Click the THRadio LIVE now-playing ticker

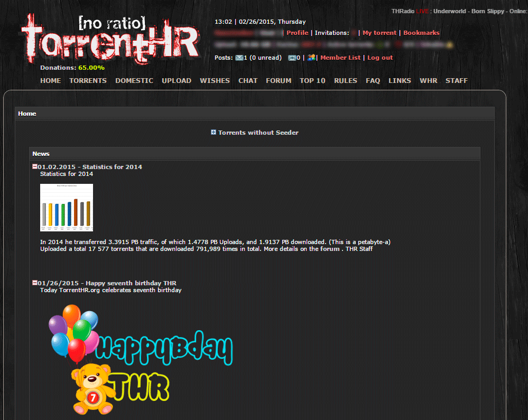point(459,11)
